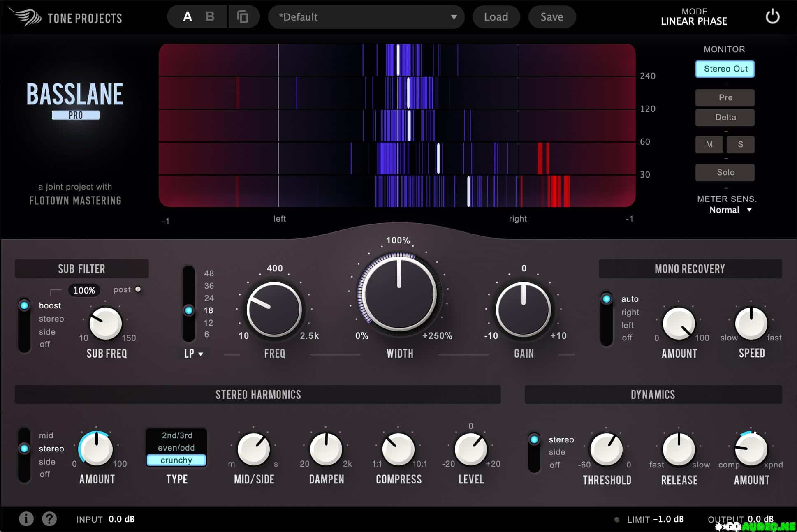This screenshot has height=532, width=797.
Task: Select the 12 dB filter slope
Action: (209, 323)
